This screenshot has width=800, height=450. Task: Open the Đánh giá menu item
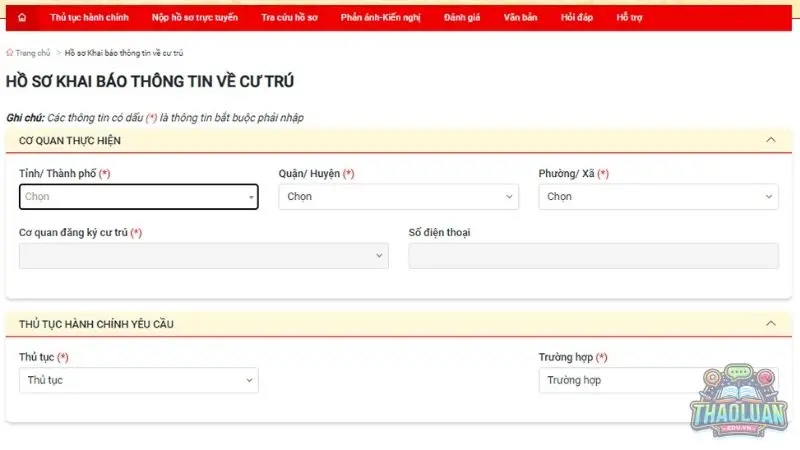point(462,17)
